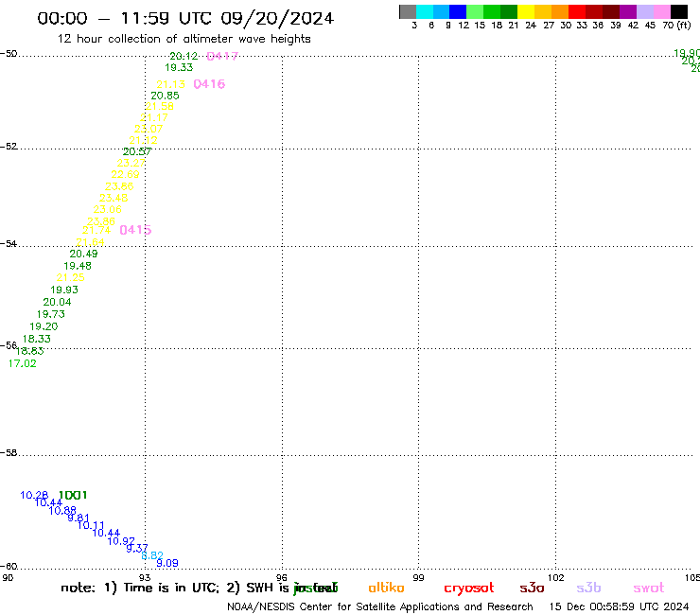Click the wave height value 19.20

[44, 326]
